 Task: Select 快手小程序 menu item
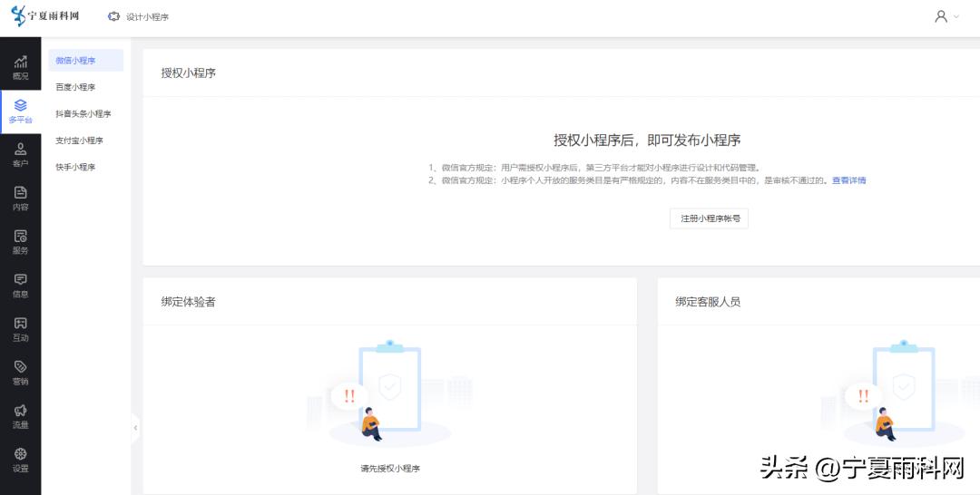75,167
